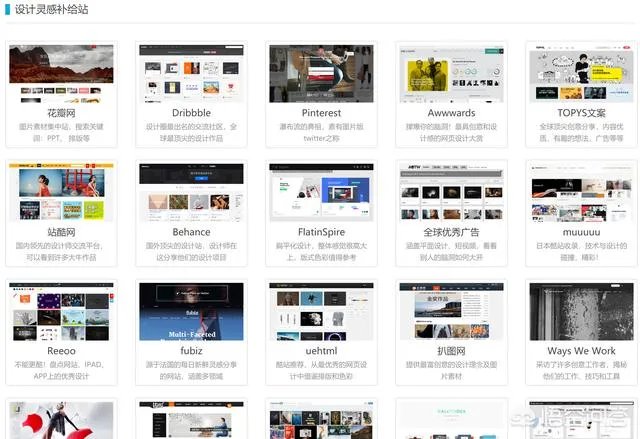Click the muuuuu site thumbnail
The width and height of the screenshot is (640, 439).
580,192
